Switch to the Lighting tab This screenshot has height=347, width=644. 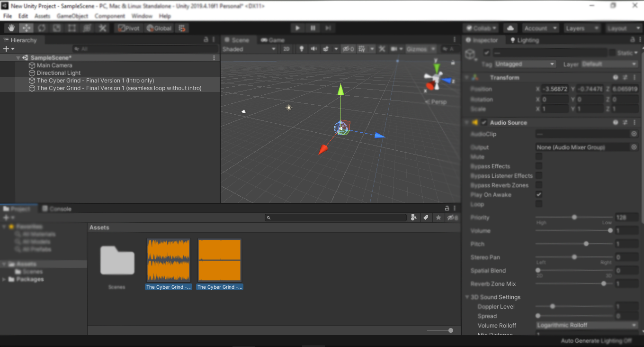pos(524,40)
